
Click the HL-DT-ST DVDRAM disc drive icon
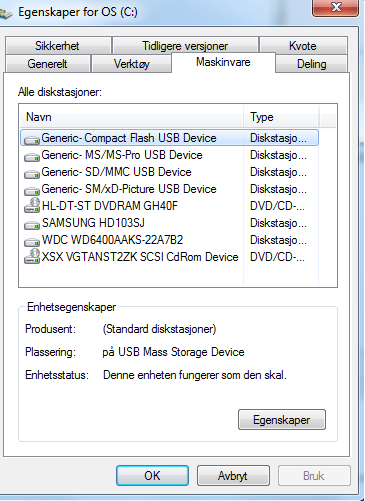point(32,205)
